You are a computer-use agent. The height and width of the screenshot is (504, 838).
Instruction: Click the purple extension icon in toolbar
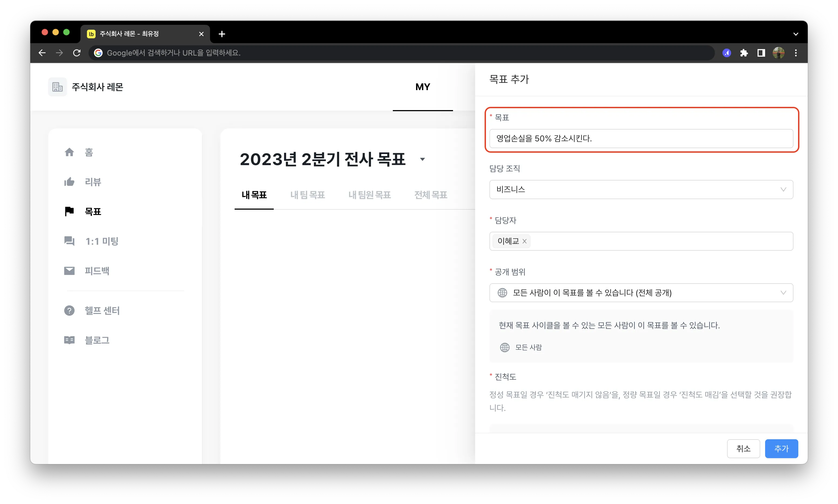727,53
